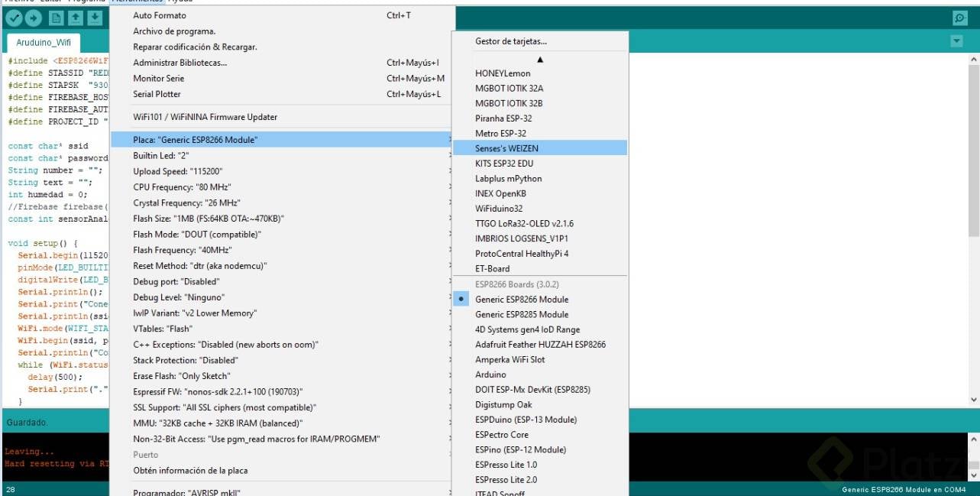Open the C++ Exceptions option
This screenshot has width=980, height=496.
283,344
